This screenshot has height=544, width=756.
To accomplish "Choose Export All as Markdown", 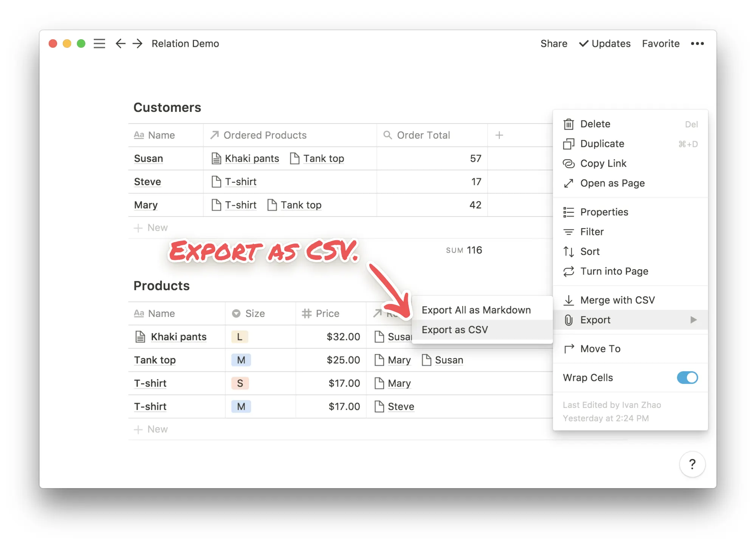I will (476, 310).
